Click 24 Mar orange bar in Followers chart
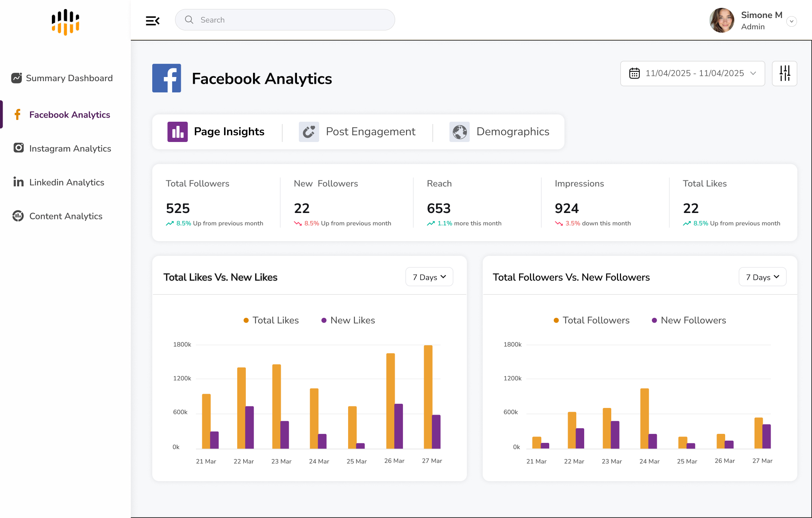The height and width of the screenshot is (518, 812). tap(644, 418)
